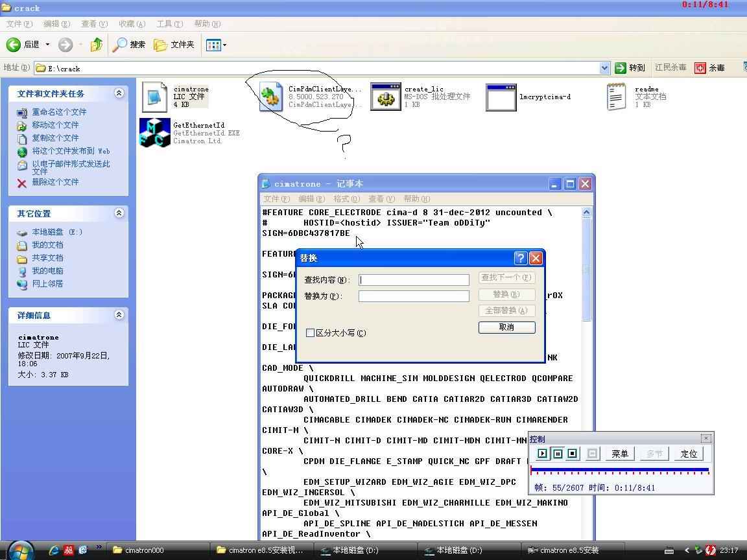Open 本地磁盘 (E:) in other places
Screen dimensions: 747x560
(x=56, y=232)
